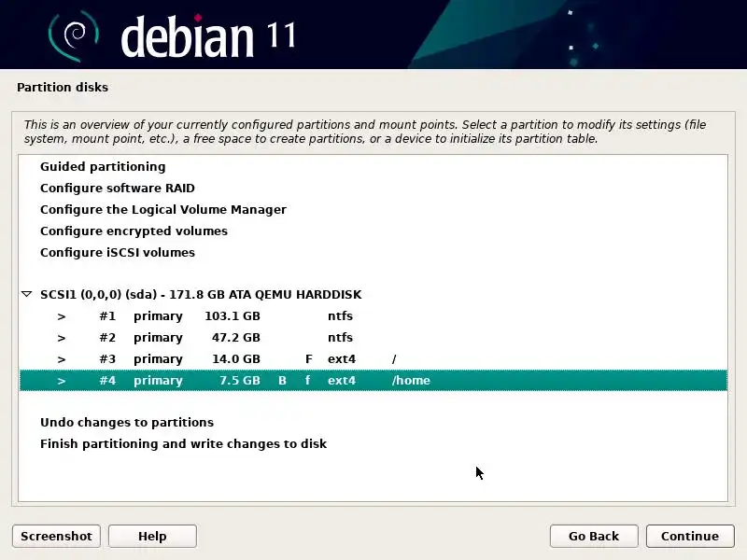Image resolution: width=747 pixels, height=560 pixels.
Task: Click the Screenshot button
Action: [56, 536]
